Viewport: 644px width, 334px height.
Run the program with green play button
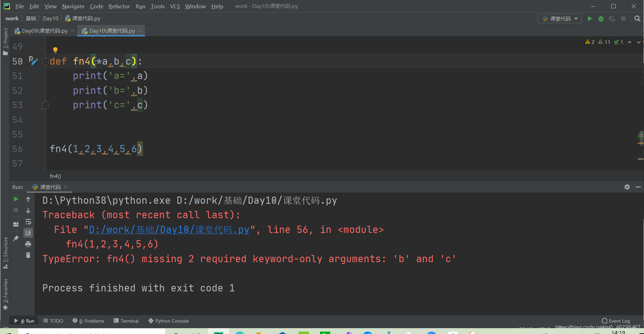[x=590, y=19]
